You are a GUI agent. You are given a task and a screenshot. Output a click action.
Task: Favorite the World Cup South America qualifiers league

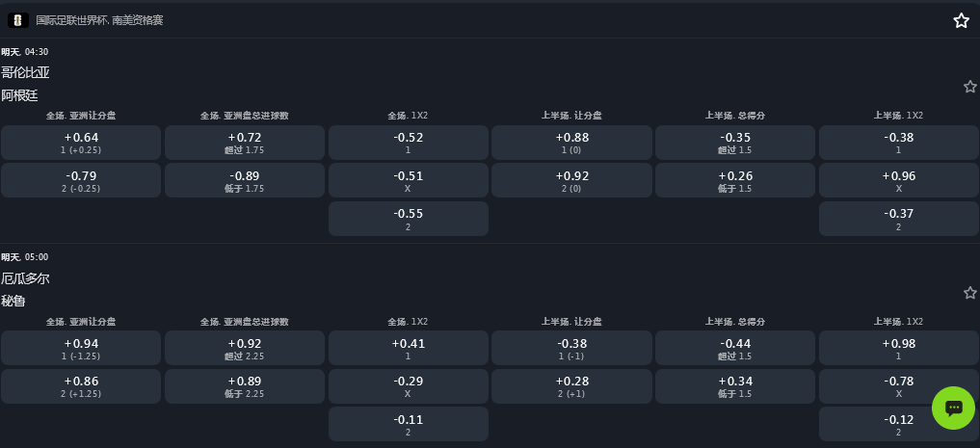click(961, 20)
